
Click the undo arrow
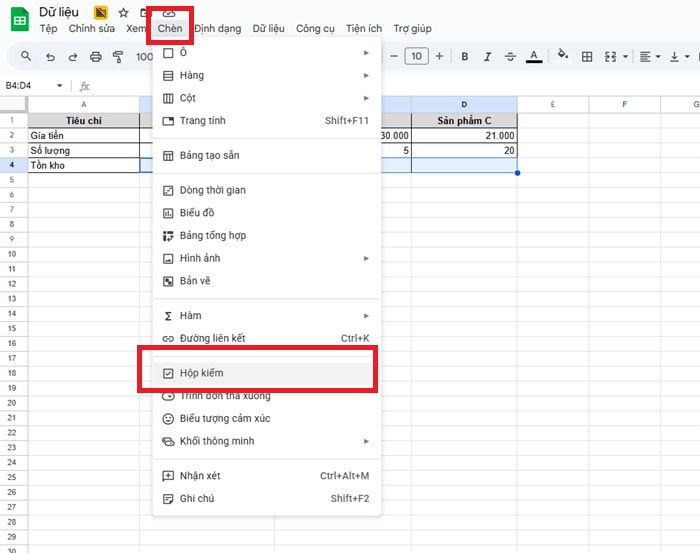click(x=50, y=57)
